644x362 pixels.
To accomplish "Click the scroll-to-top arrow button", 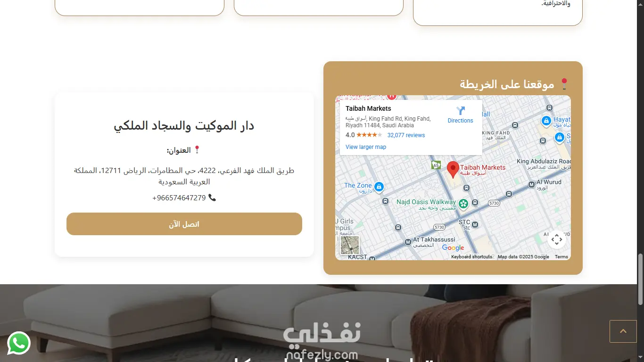I will coord(623,331).
